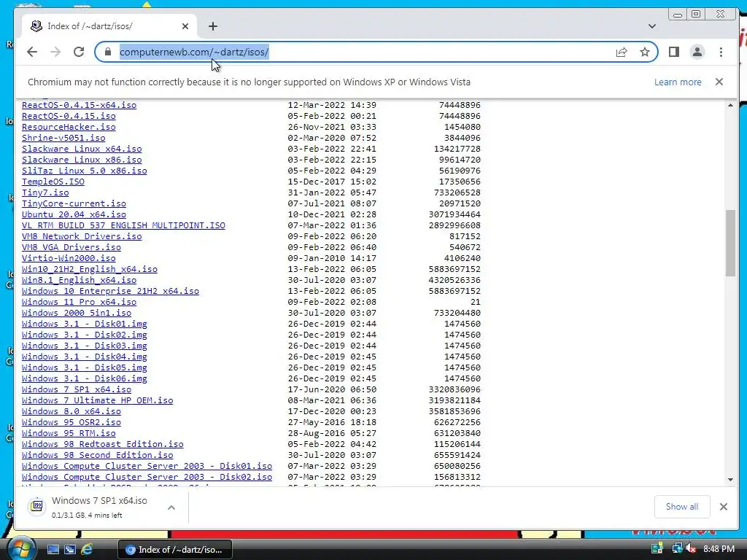This screenshot has height=560, width=747.
Task: Download ReactOS-0.4.15-x64.iso
Action: pyautogui.click(x=79, y=105)
